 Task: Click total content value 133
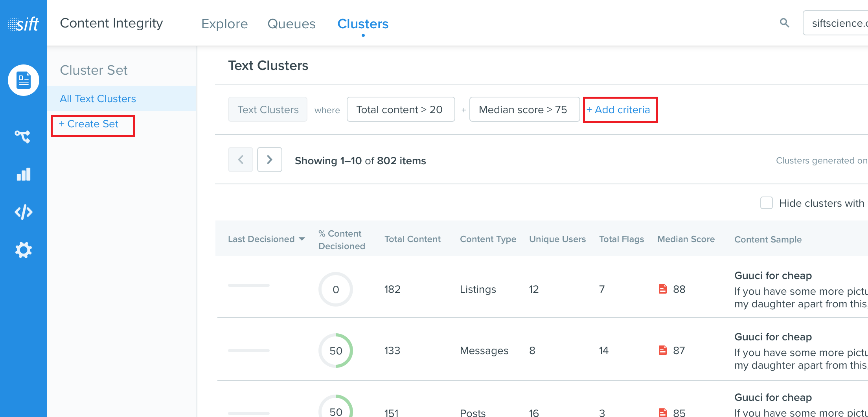coord(392,351)
